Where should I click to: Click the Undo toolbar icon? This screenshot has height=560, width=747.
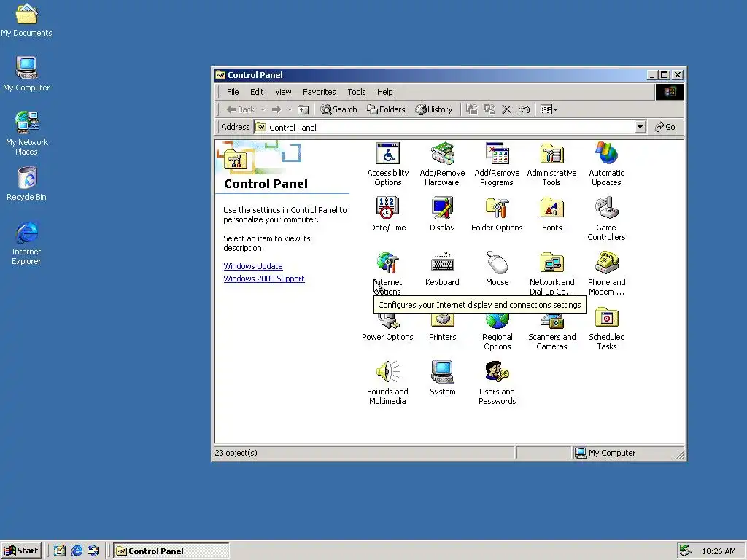524,109
